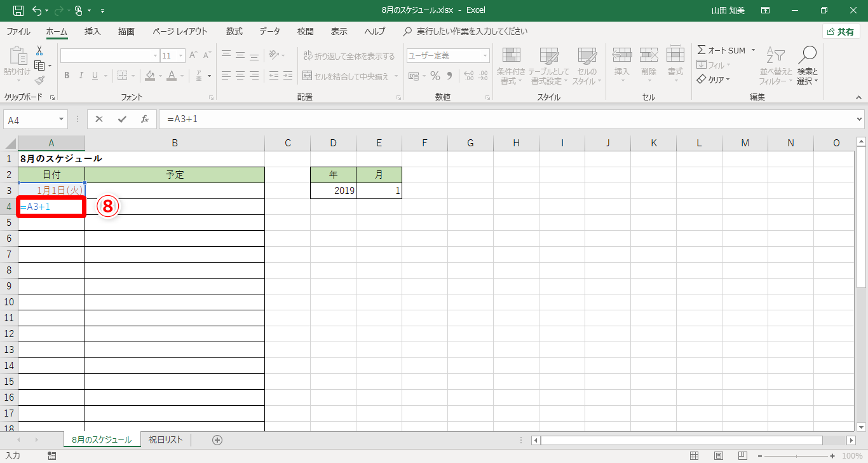Cancel the formula entry with the X icon
This screenshot has height=463, width=868.
(x=99, y=119)
